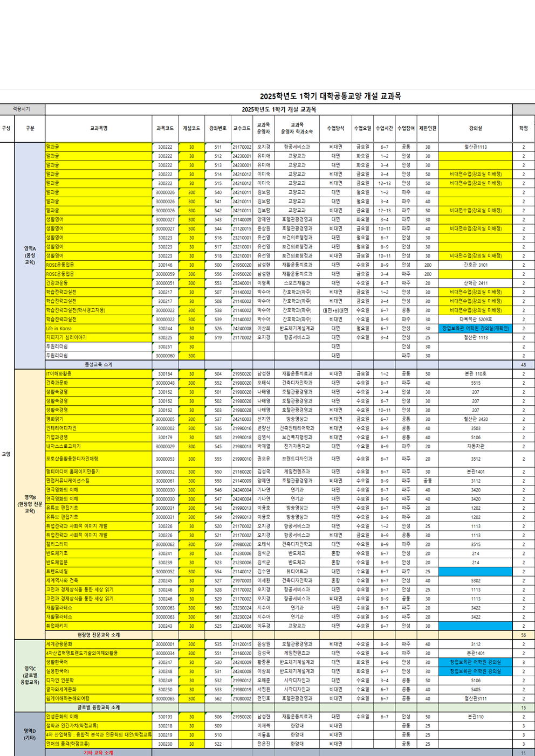The width and height of the screenshot is (535, 756).
Task: Click course cell '캘리그라피'
Action: 99,544
